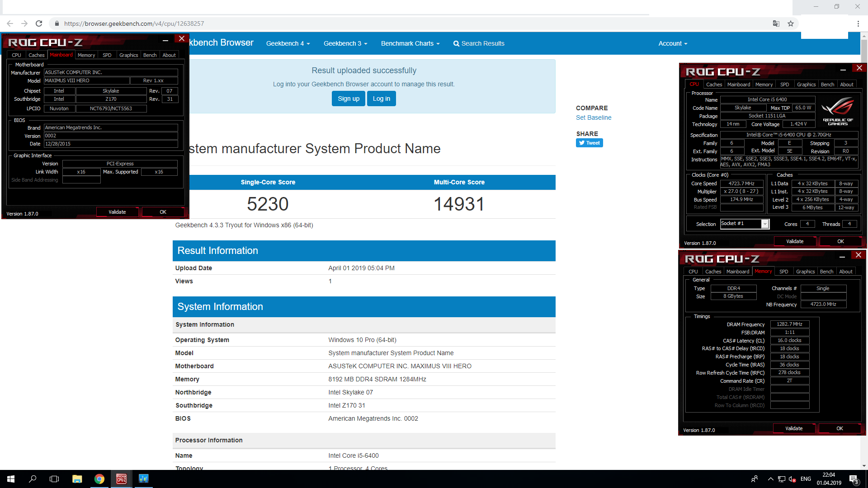The height and width of the screenshot is (488, 868).
Task: Share the result with Tweet button
Action: click(590, 143)
